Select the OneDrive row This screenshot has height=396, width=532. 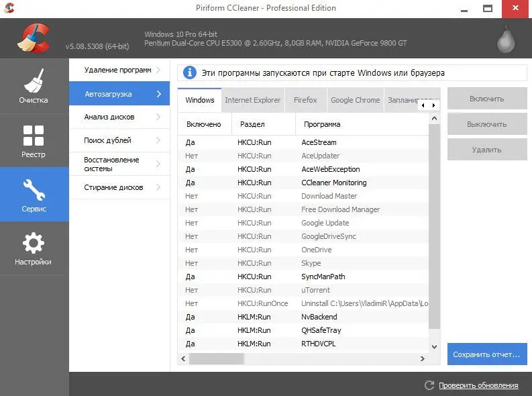click(x=303, y=250)
